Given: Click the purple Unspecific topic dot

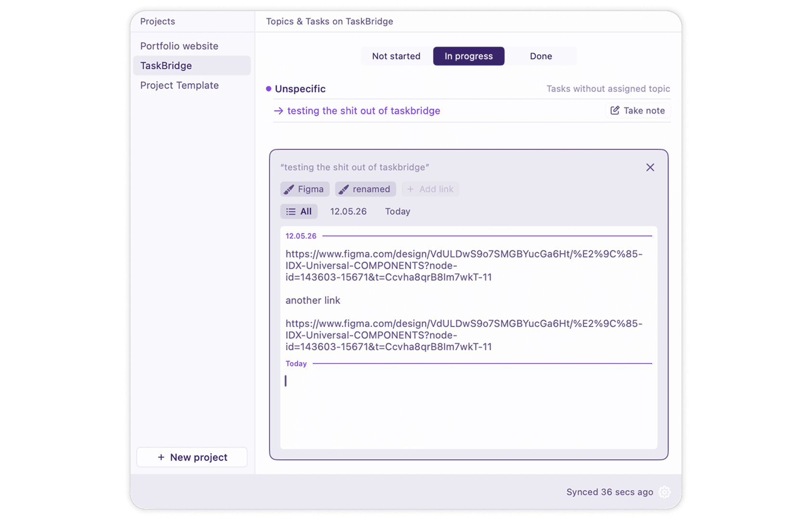Looking at the screenshot, I should (x=269, y=89).
